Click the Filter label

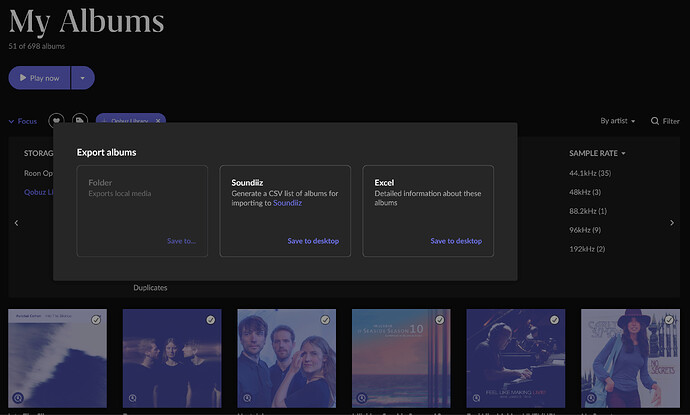point(671,121)
